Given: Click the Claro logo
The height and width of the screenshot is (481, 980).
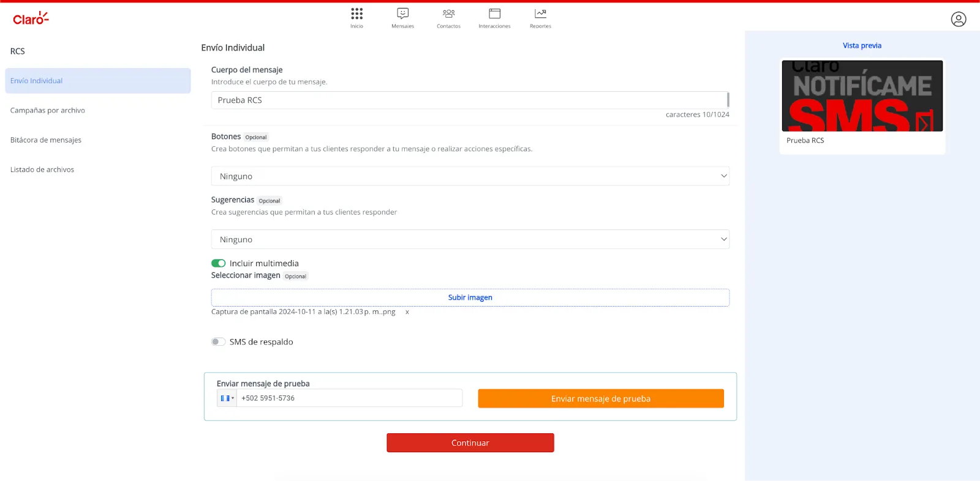Looking at the screenshot, I should click(31, 19).
